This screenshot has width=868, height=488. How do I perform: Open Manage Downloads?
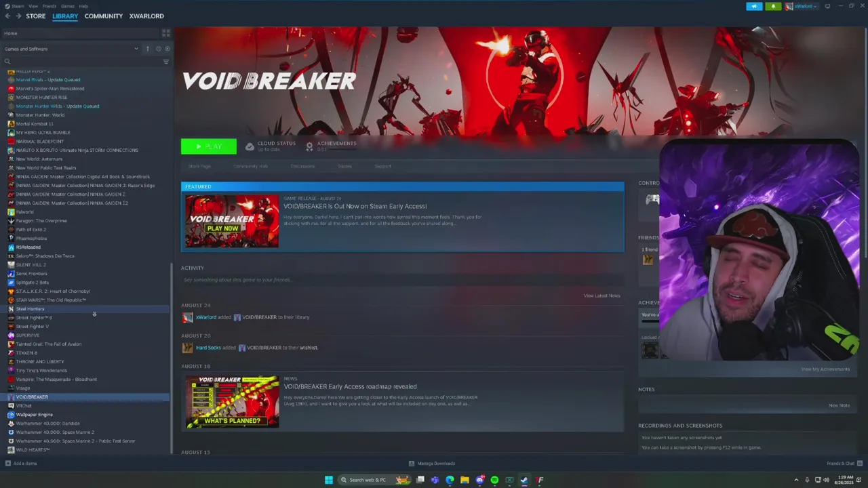432,464
